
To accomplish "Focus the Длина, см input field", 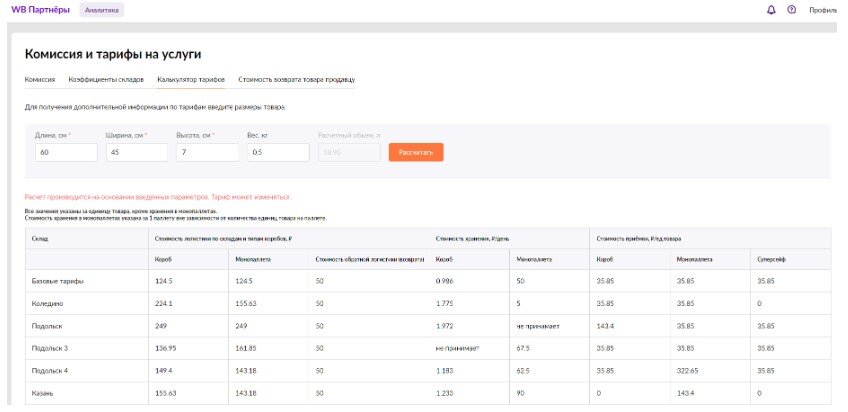I will [67, 152].
